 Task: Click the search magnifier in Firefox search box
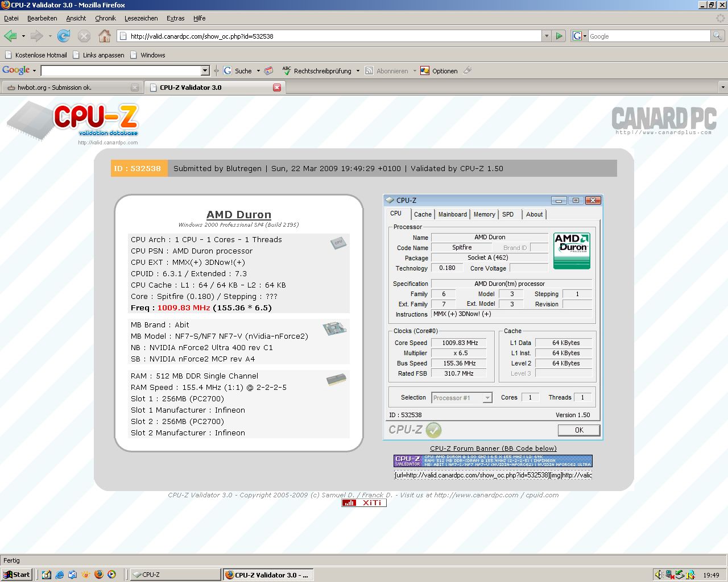point(717,36)
